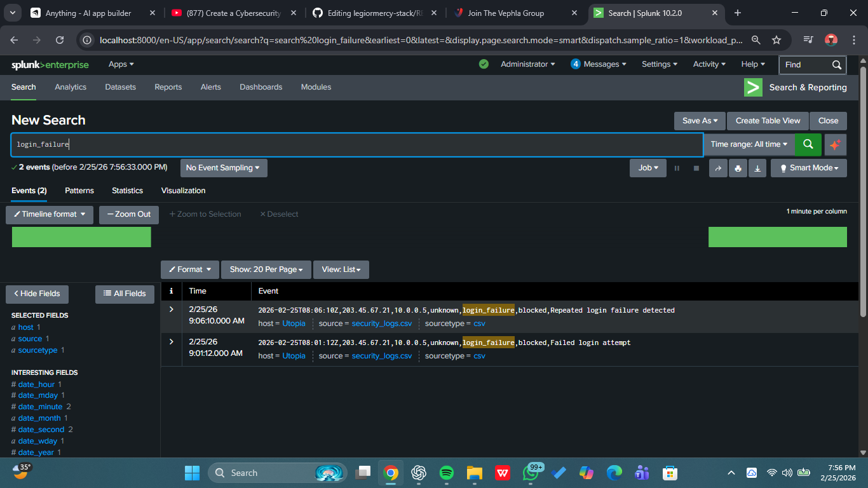Click the bookmark star in address bar
Image resolution: width=868 pixels, height=488 pixels.
pos(776,40)
